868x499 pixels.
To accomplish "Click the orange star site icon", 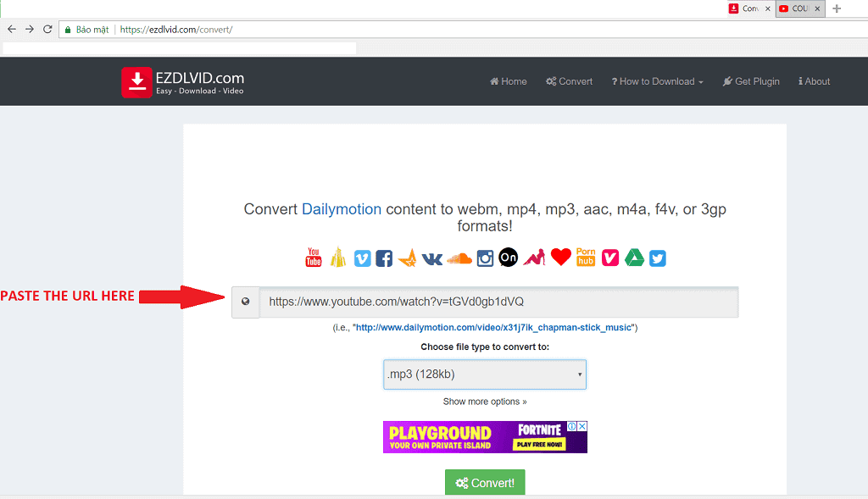I will tap(408, 258).
